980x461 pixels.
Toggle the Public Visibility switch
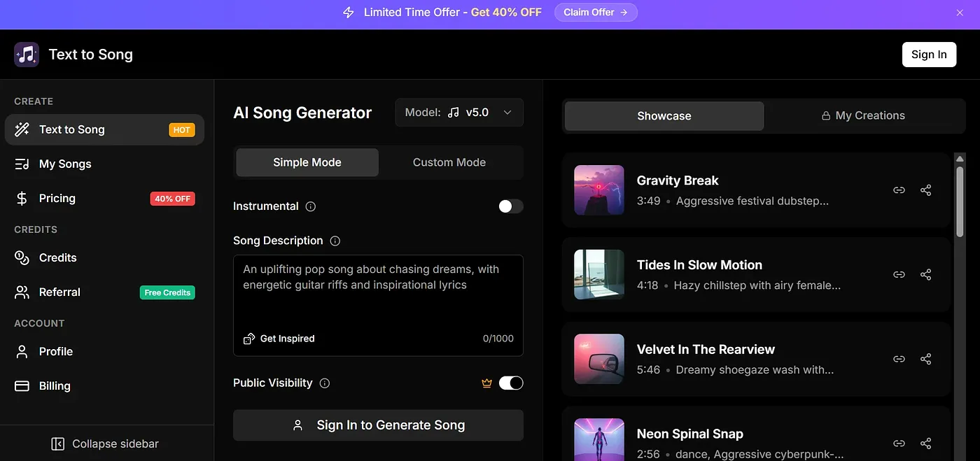(511, 383)
